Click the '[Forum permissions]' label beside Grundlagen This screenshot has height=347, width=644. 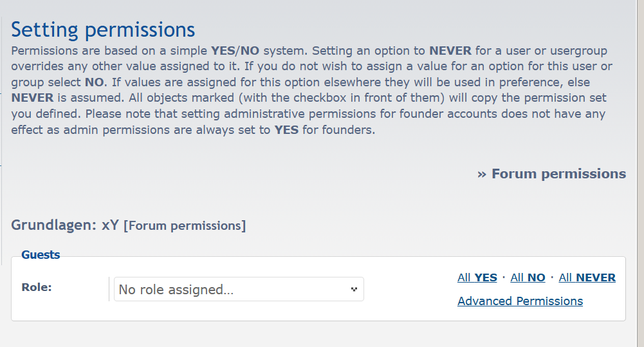click(185, 226)
